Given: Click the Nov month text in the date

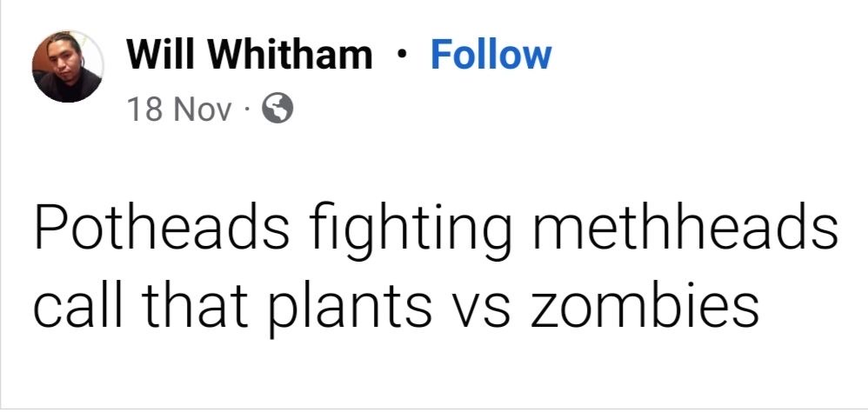Looking at the screenshot, I should point(202,110).
